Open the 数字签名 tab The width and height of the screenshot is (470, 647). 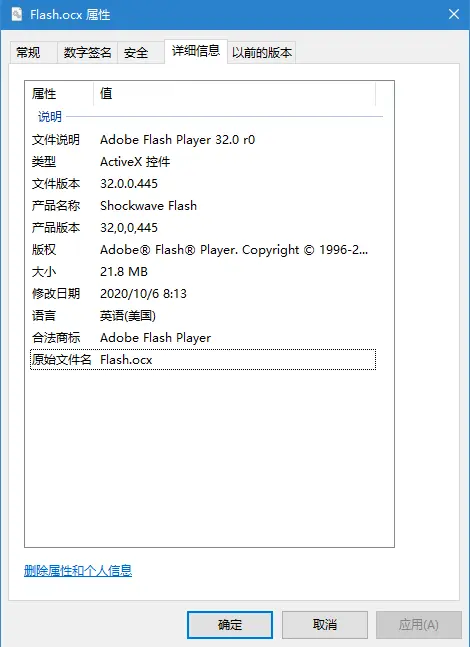pyautogui.click(x=87, y=52)
